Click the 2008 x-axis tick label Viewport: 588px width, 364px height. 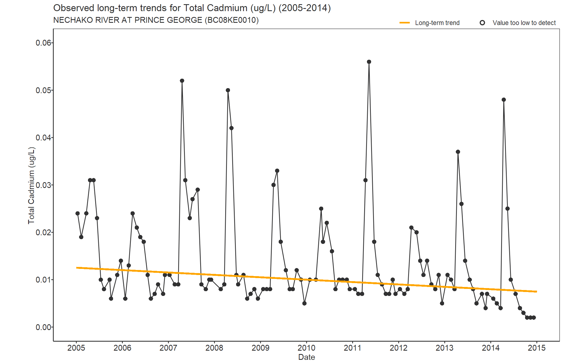coord(214,348)
